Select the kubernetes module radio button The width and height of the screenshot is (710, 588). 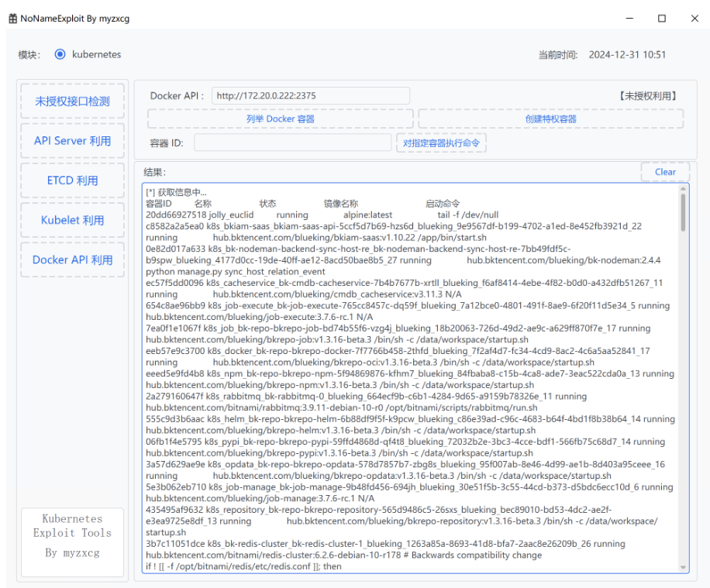pos(60,54)
